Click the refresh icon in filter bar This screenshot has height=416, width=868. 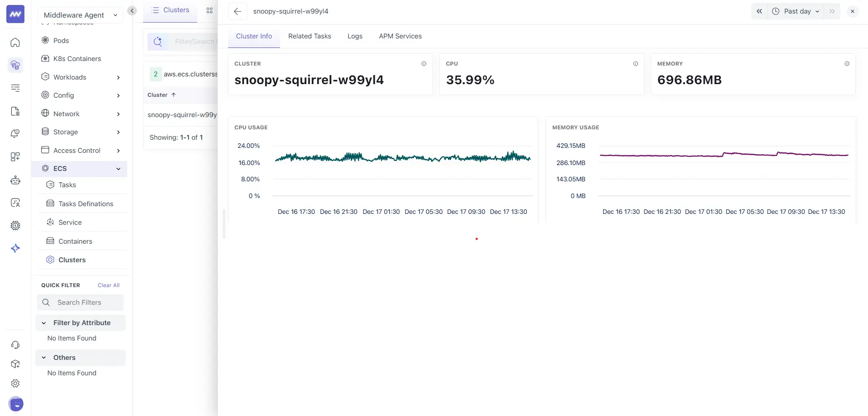point(157,42)
